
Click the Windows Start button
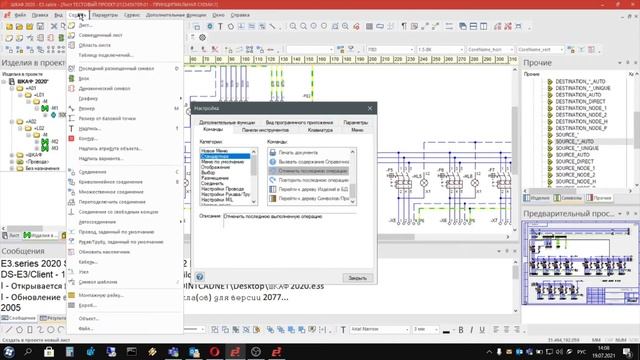[9, 351]
